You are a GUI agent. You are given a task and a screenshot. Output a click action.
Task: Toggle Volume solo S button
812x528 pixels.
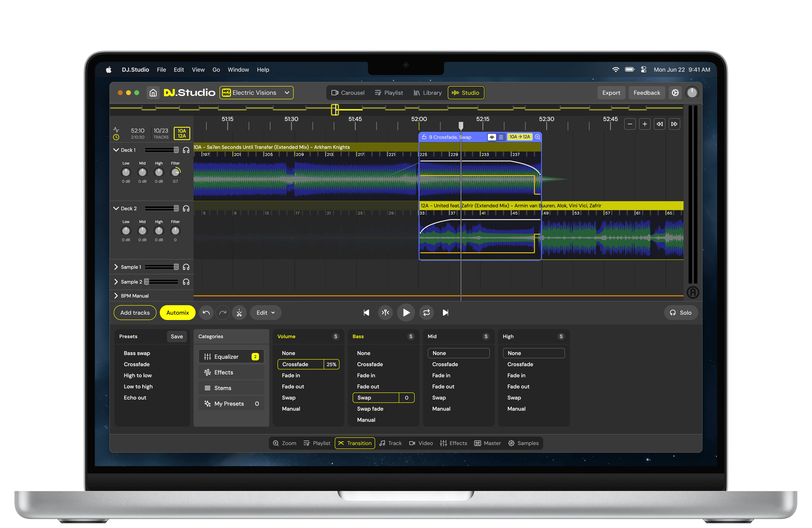(335, 336)
